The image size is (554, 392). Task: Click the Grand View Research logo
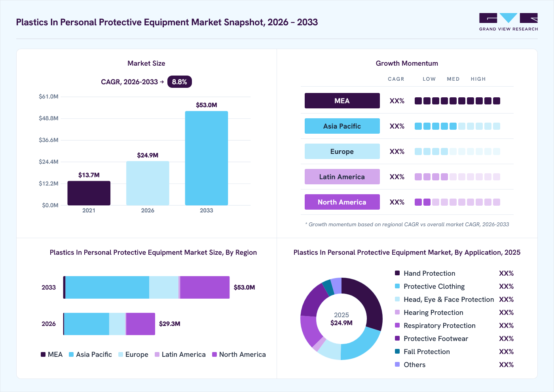[x=508, y=22]
